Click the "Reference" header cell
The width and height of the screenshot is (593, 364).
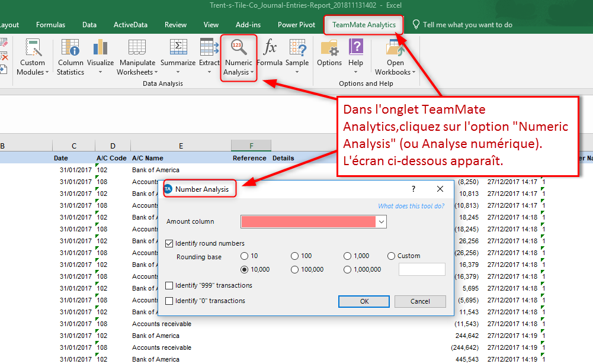(249, 158)
